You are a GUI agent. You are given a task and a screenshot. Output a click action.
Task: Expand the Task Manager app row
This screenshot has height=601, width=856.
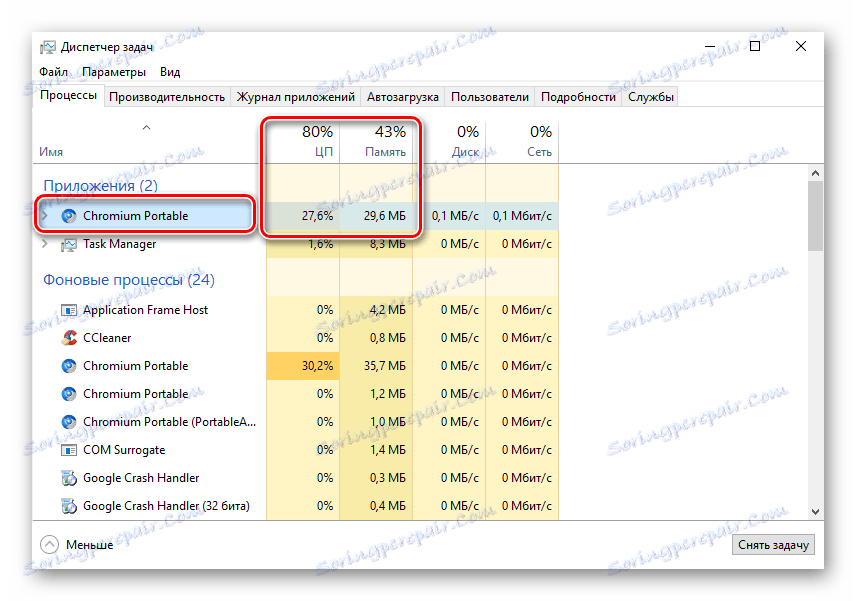[45, 244]
